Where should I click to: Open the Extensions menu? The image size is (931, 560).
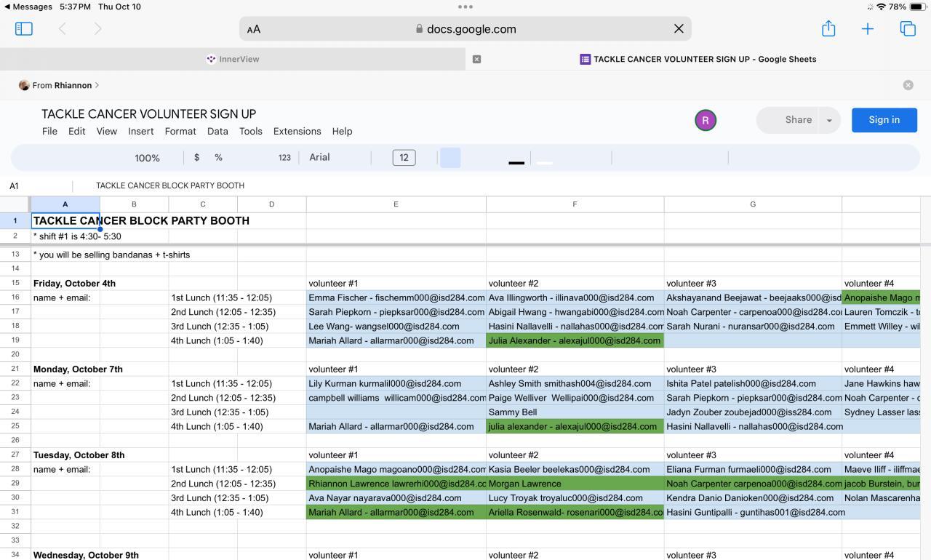click(x=297, y=131)
